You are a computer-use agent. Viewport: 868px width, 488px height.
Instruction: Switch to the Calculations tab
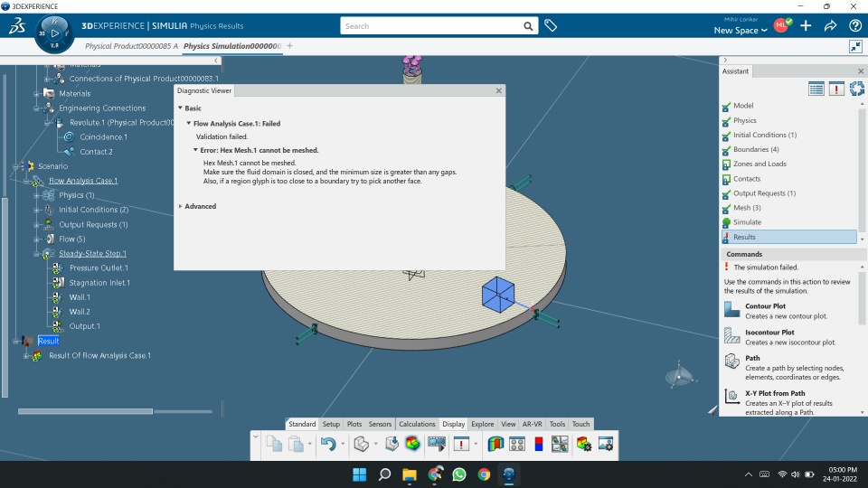coord(417,425)
